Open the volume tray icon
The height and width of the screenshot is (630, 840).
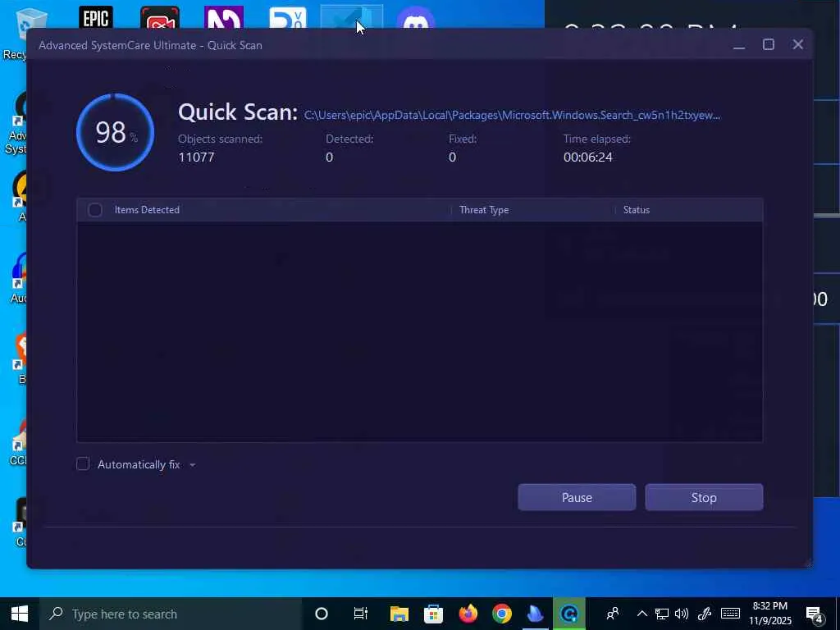(x=682, y=614)
